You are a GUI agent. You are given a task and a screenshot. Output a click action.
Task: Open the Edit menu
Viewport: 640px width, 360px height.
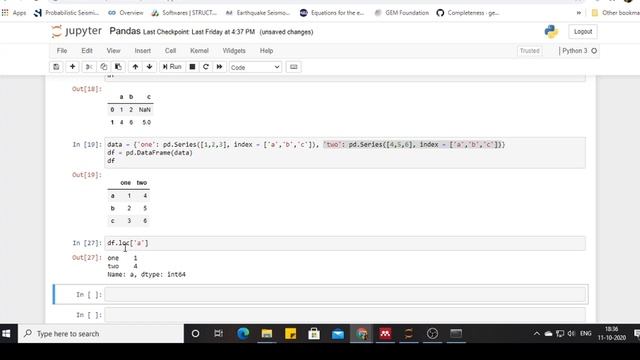(x=87, y=51)
